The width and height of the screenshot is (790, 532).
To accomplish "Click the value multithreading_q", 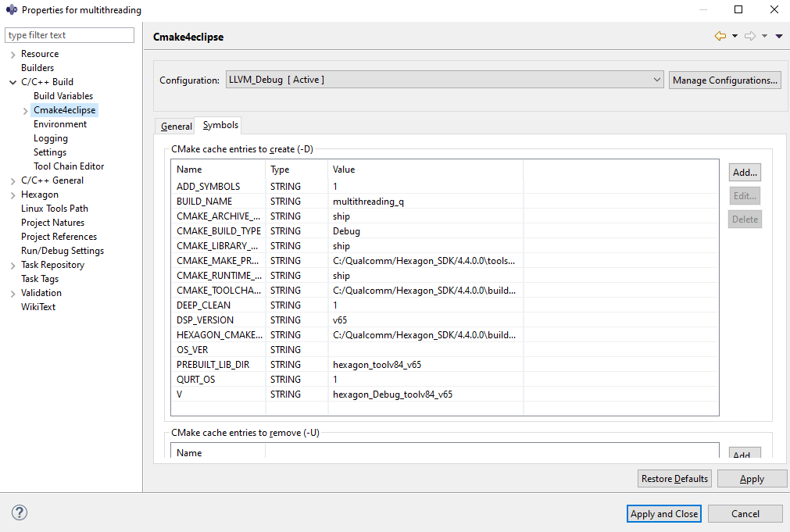I will click(x=368, y=202).
